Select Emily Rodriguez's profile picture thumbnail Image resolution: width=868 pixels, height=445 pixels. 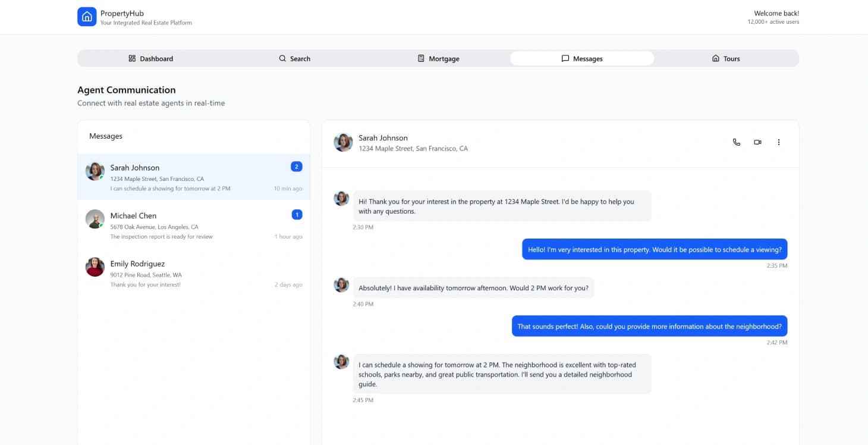click(95, 267)
